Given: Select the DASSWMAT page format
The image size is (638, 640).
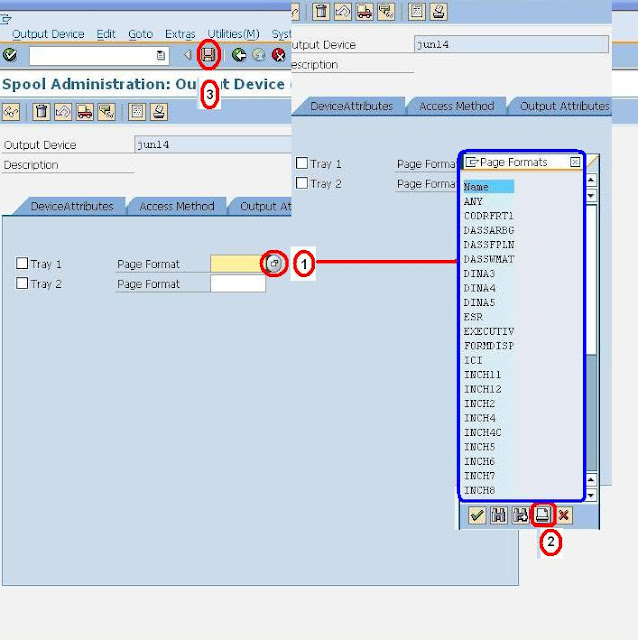Looking at the screenshot, I should point(489,259).
